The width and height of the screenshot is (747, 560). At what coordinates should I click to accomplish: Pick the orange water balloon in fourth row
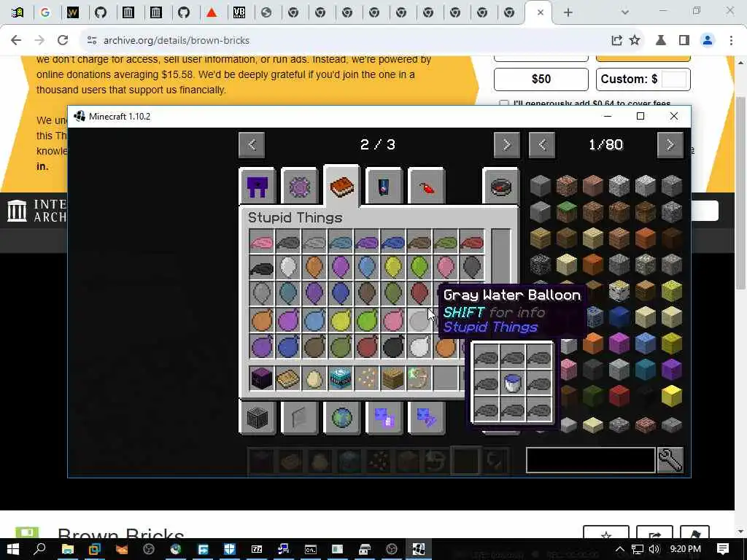(262, 319)
